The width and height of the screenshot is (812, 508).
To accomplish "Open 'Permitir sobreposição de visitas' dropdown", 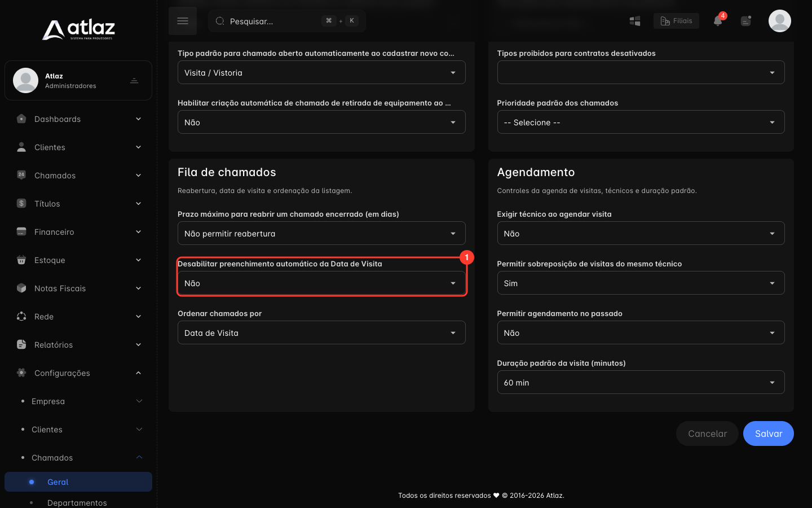I will click(x=641, y=283).
